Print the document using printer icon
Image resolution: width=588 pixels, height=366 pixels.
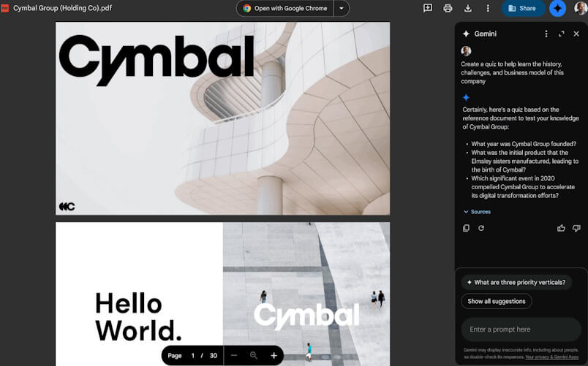[448, 8]
